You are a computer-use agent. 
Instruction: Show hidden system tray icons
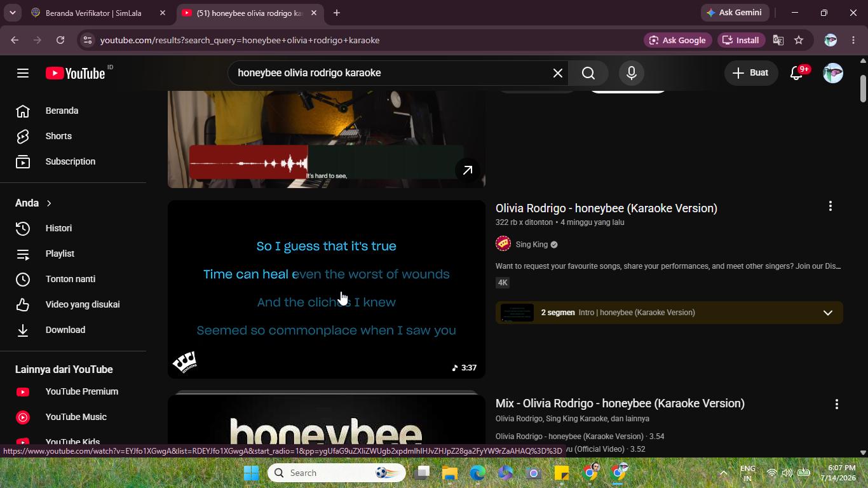[x=723, y=473]
